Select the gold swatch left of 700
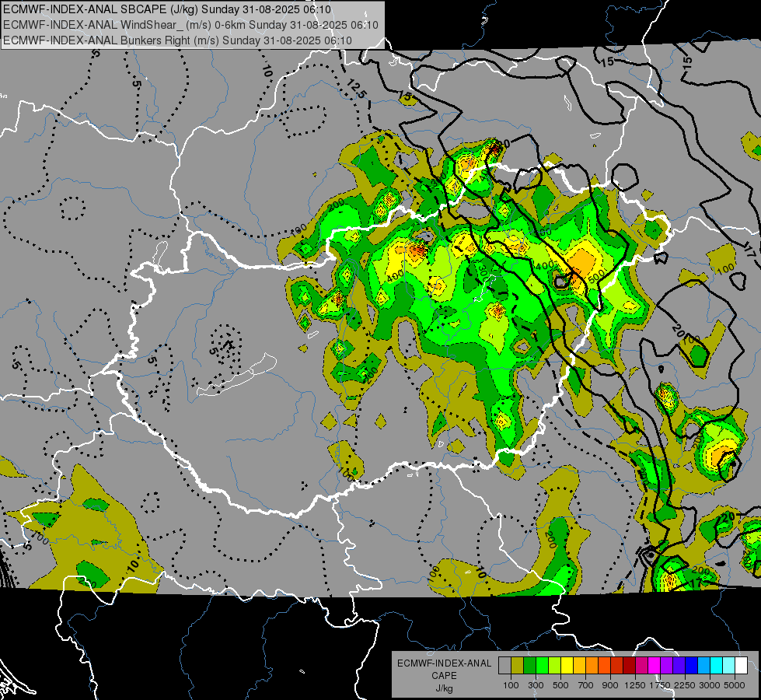This screenshot has width=761, height=700. 579,666
